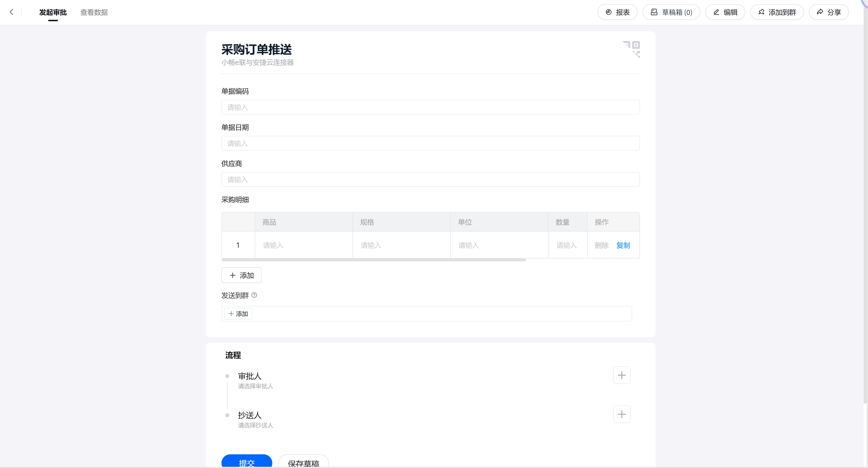Screen dimensions: 868x468
Task: Click 复制 link in row 1
Action: click(x=623, y=245)
